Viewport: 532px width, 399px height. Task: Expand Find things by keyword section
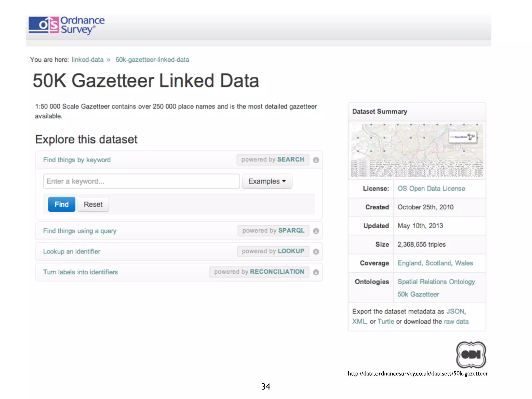77,160
